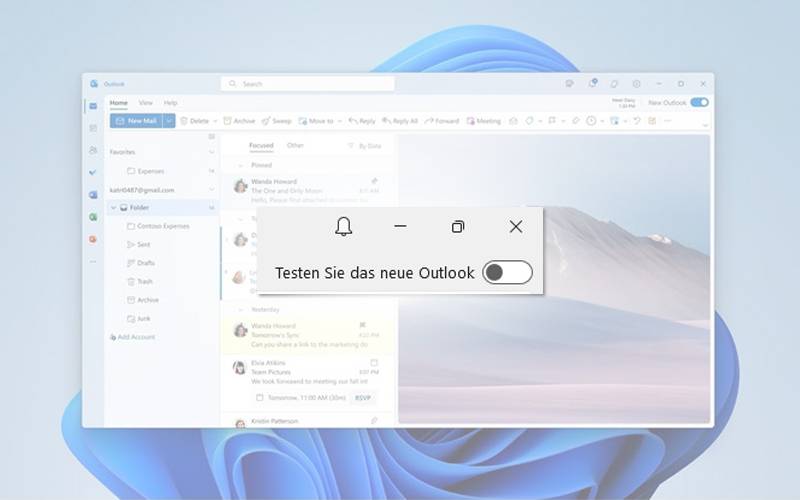This screenshot has height=500, width=800.
Task: Enable the 'Testen Sie das neue Outlook' switch
Action: [x=507, y=272]
